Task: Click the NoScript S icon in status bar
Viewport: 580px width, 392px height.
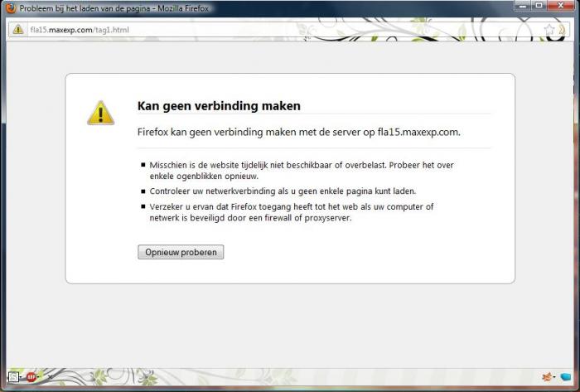Action: pyautogui.click(x=14, y=377)
